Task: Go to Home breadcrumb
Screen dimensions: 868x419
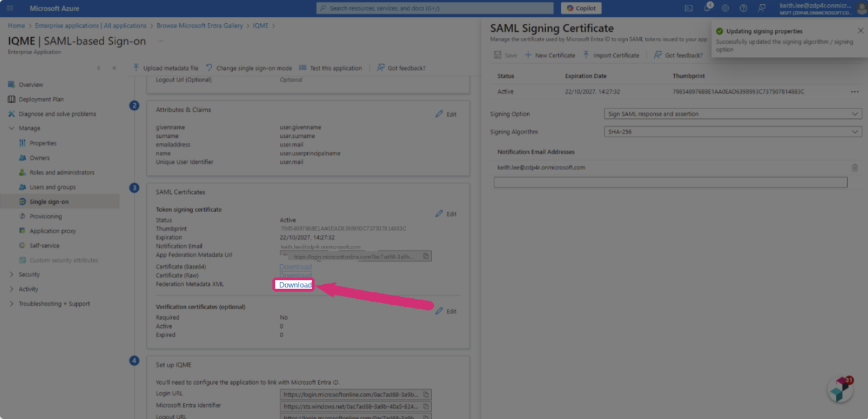Action: pos(16,26)
